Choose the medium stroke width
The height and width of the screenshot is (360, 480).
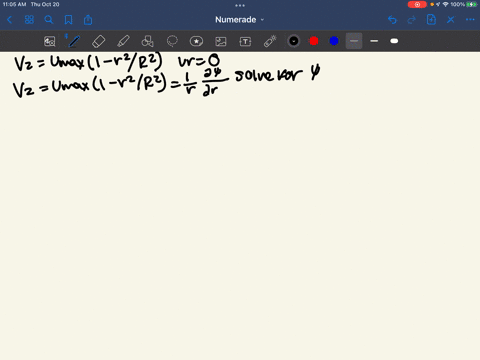click(374, 41)
